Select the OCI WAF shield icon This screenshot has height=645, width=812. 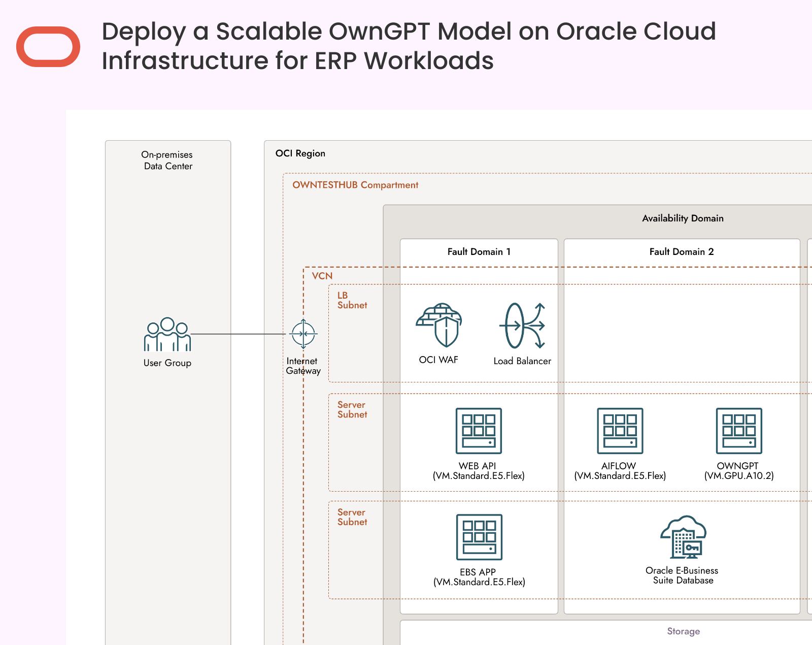(439, 326)
